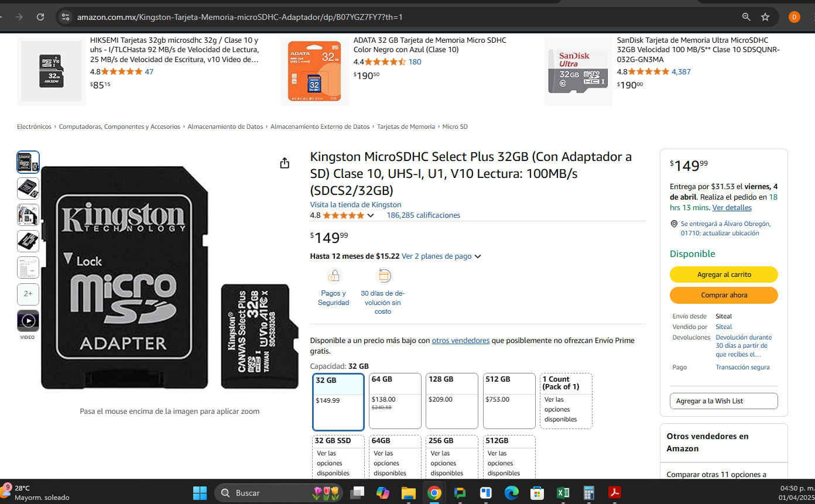Expand Ver 2 planes de pago
Viewport: 815px width, 504px height.
[441, 256]
